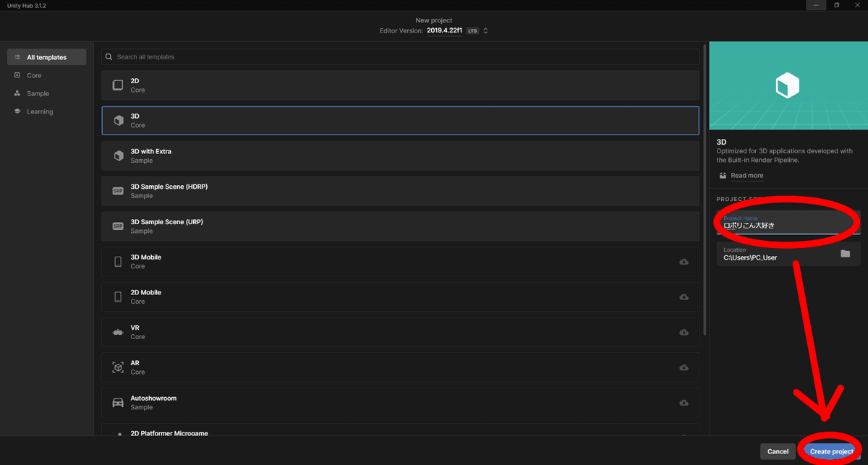Viewport: 868px width, 465px height.
Task: Click the Sample category icon
Action: 17,93
